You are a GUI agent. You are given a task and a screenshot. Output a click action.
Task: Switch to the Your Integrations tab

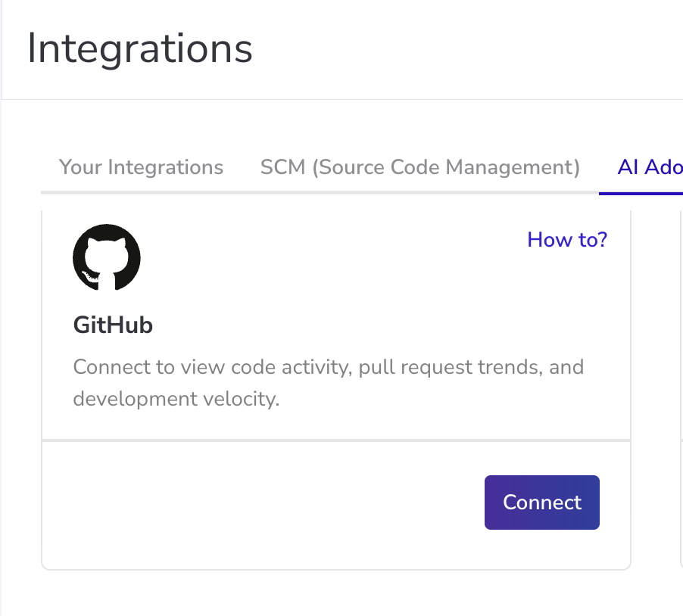[141, 167]
